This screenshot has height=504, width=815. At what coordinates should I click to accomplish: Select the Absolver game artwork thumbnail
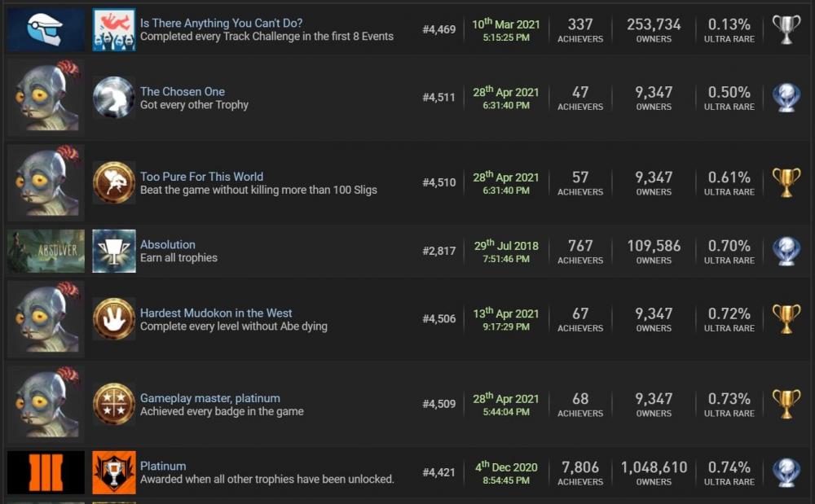[x=45, y=252]
